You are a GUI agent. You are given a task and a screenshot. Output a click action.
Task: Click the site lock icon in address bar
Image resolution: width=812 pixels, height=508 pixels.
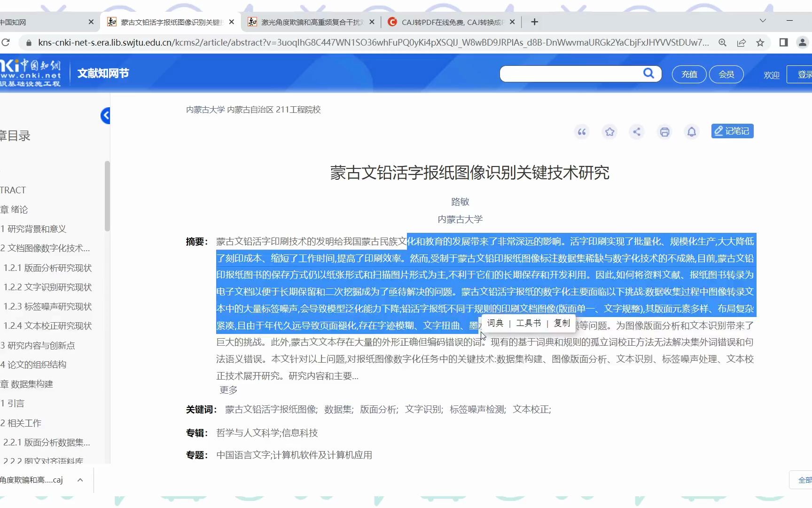tap(29, 43)
